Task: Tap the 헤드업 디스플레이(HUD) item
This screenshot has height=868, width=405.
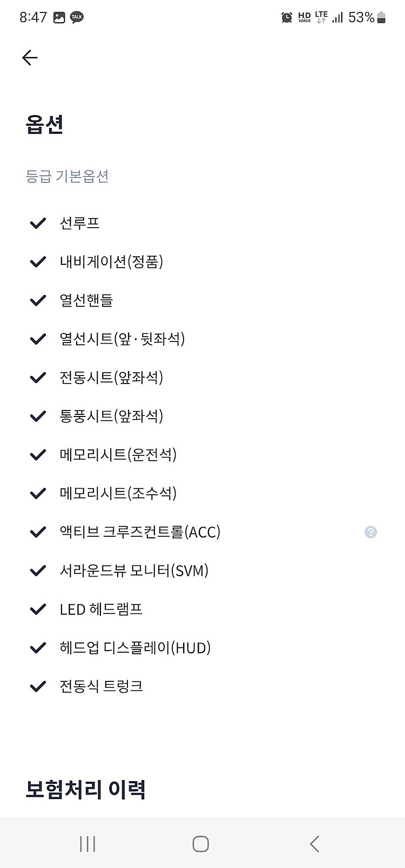Action: pos(135,647)
